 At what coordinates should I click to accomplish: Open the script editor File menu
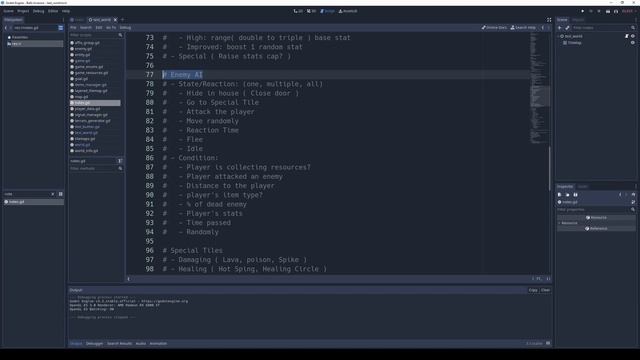pos(73,28)
